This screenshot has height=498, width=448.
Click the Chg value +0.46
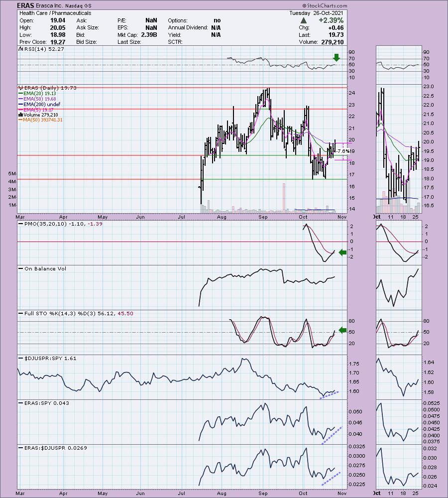point(336,27)
